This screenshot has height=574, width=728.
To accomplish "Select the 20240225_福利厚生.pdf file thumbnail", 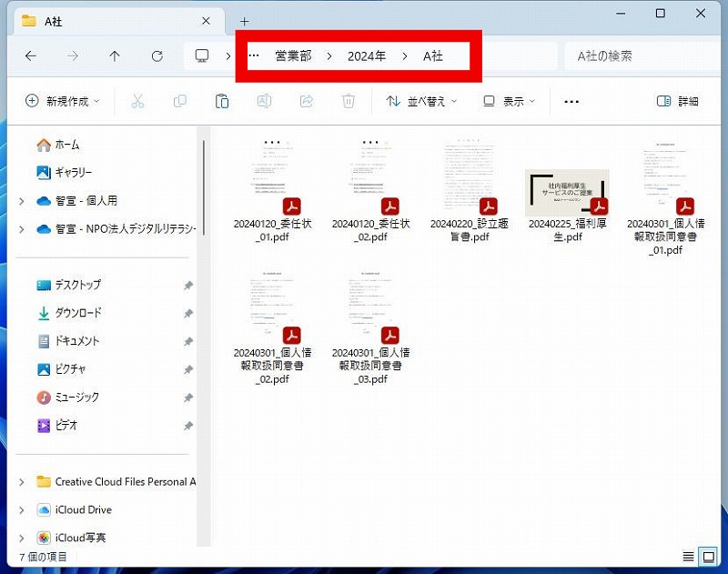I will point(567,193).
